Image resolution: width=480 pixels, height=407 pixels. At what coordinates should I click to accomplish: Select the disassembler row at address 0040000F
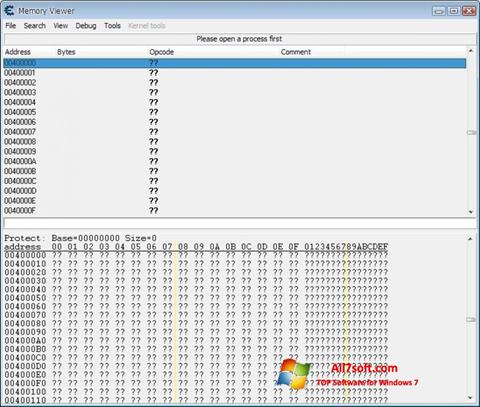click(235, 211)
